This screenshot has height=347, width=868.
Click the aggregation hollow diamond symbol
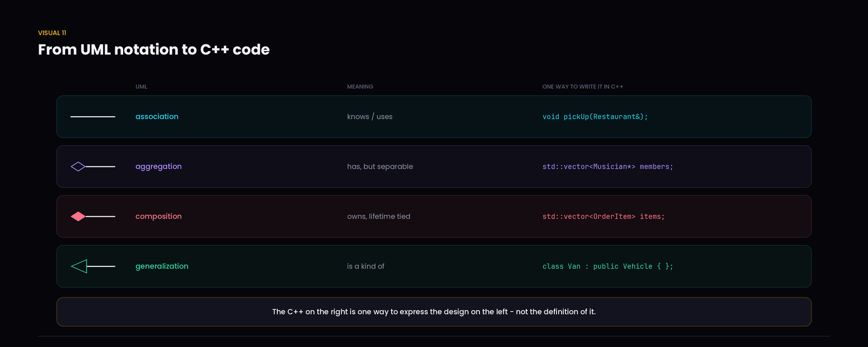tap(93, 166)
